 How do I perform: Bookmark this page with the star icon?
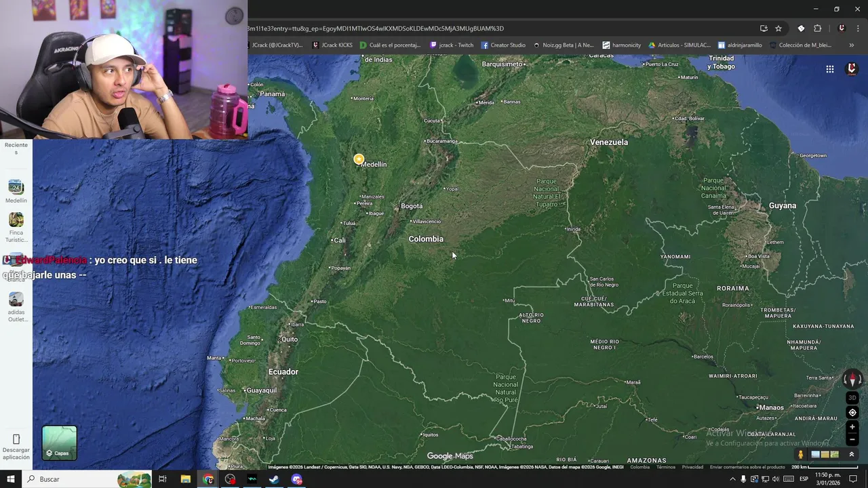click(x=778, y=28)
